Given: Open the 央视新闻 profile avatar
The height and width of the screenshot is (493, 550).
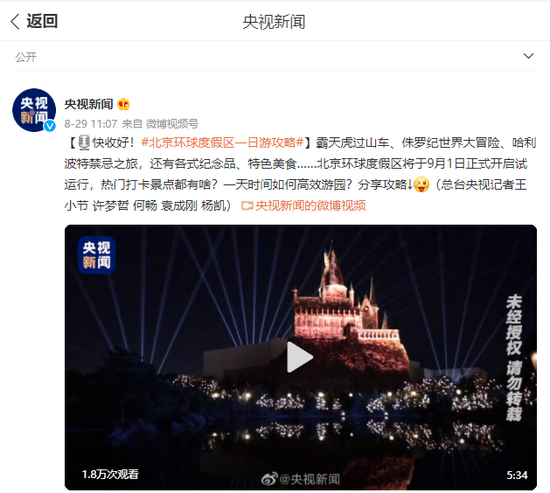Looking at the screenshot, I should pos(34,110).
